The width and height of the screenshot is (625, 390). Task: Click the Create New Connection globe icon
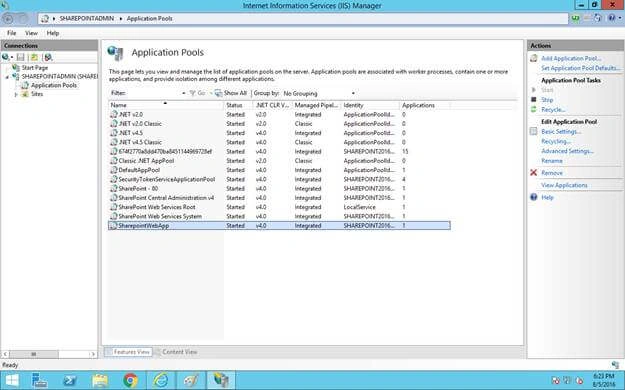click(5, 57)
